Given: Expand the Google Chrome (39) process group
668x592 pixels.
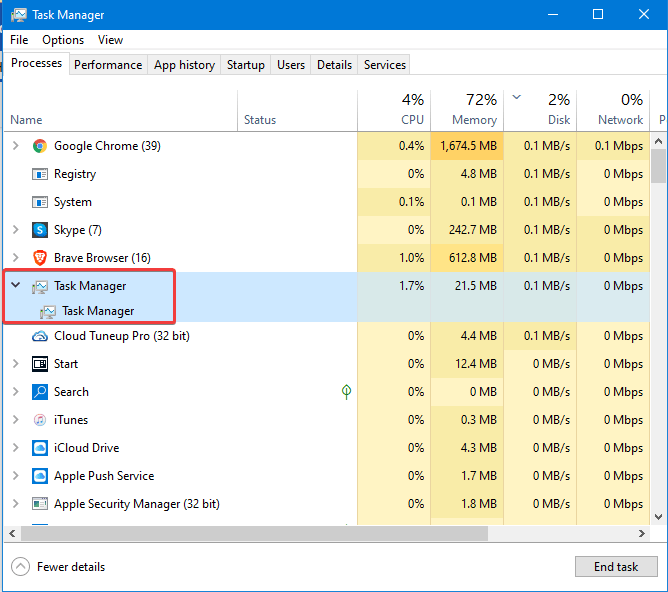Looking at the screenshot, I should point(16,146).
